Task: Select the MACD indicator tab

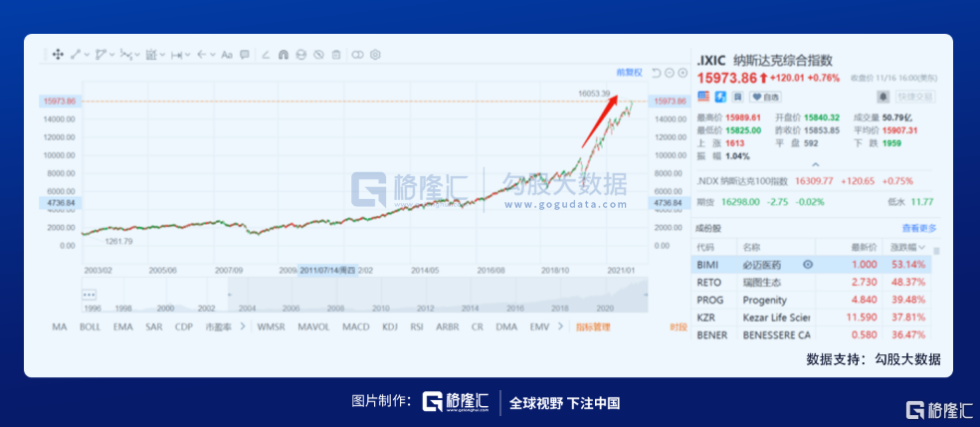Action: coord(355,326)
